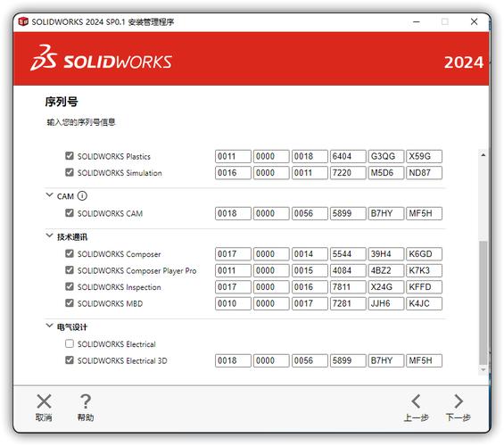Close the installation manager window
The height and width of the screenshot is (446, 504).
474,21
